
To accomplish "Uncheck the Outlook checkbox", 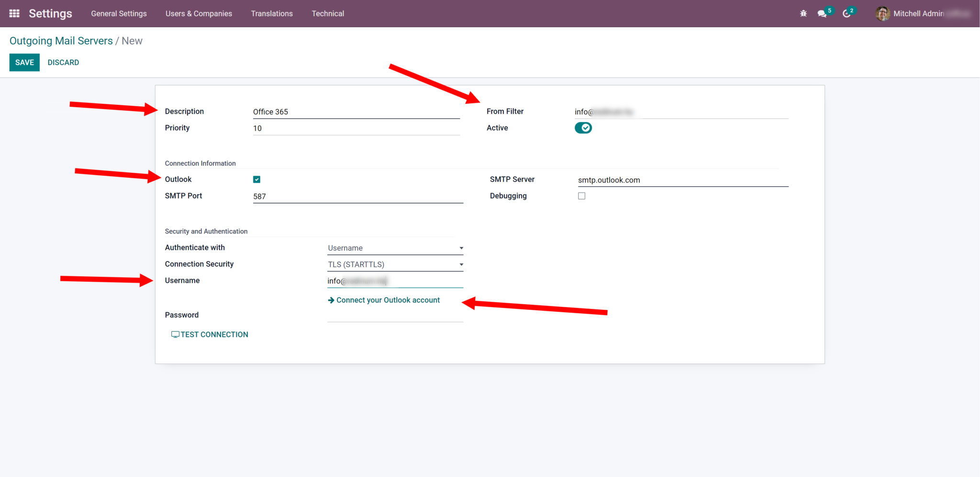I will [256, 179].
